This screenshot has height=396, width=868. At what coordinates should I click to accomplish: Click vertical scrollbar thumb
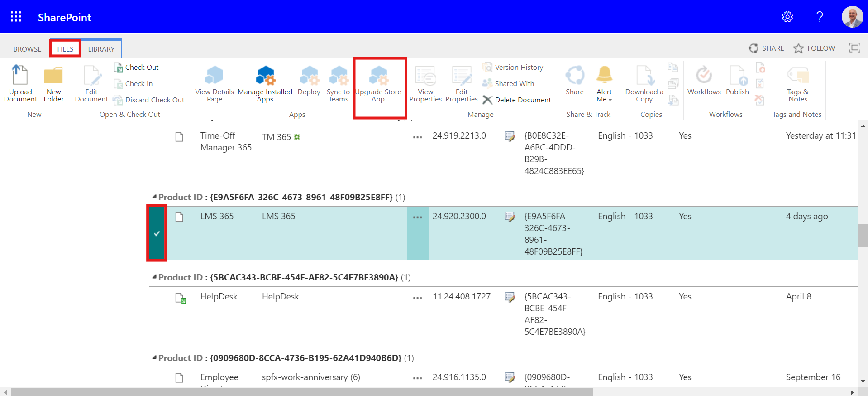[863, 236]
